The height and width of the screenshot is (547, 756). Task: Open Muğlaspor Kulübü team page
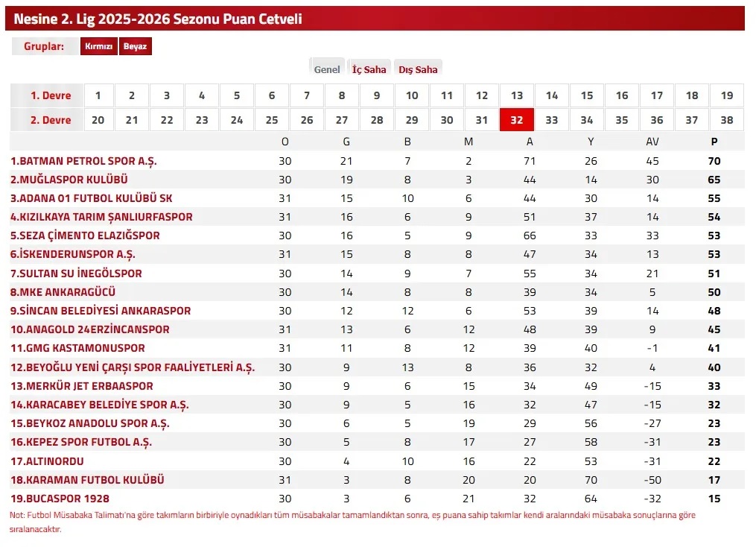coord(69,180)
